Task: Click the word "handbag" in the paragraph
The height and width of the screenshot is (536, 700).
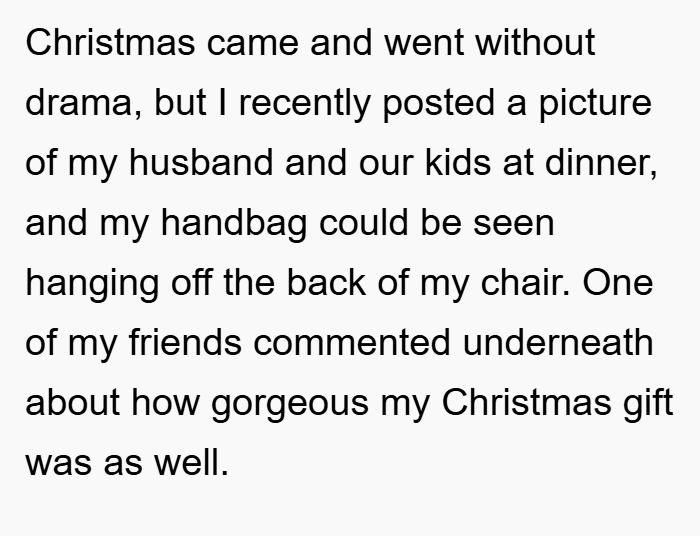Action: [x=234, y=224]
